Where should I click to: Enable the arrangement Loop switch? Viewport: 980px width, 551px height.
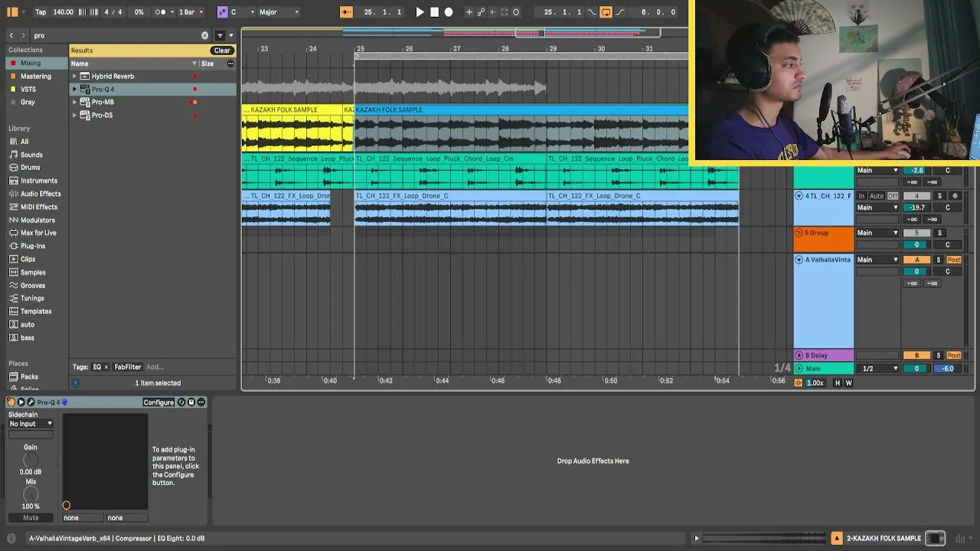tap(606, 12)
